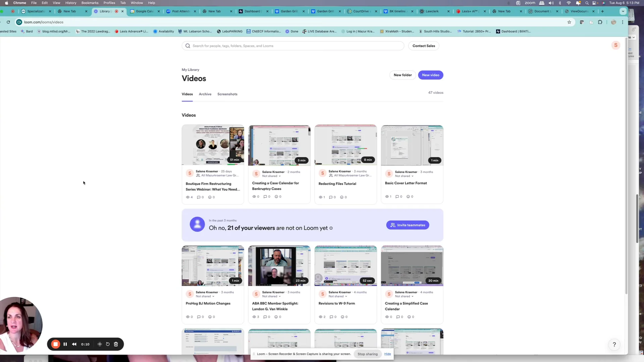The image size is (644, 362).
Task: Pause the Loom recording
Action: click(x=65, y=344)
